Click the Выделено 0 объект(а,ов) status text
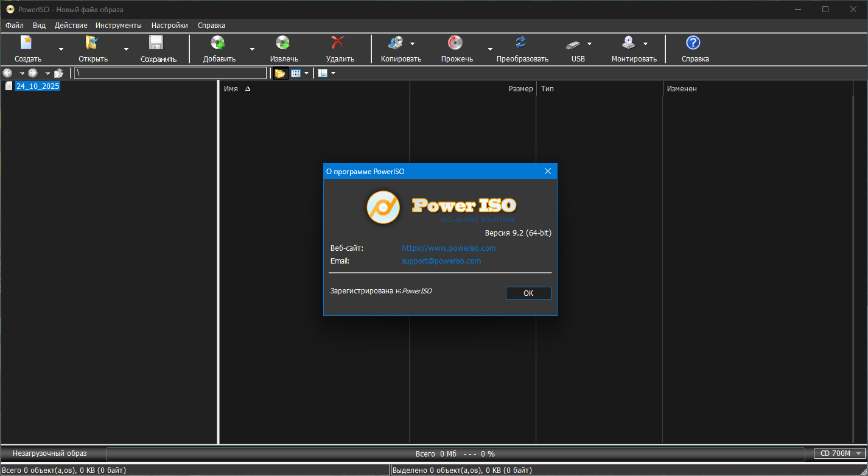 pyautogui.click(x=462, y=471)
